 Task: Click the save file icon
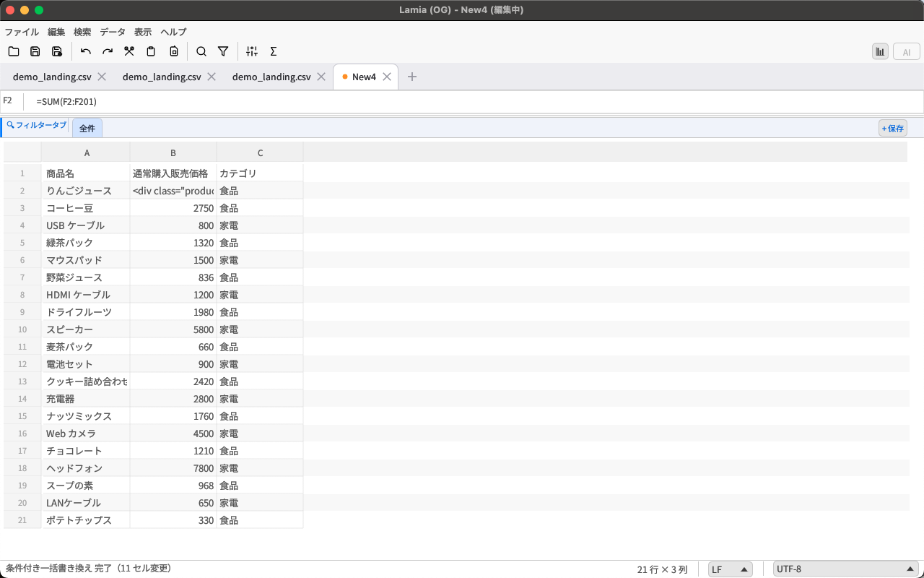(35, 51)
